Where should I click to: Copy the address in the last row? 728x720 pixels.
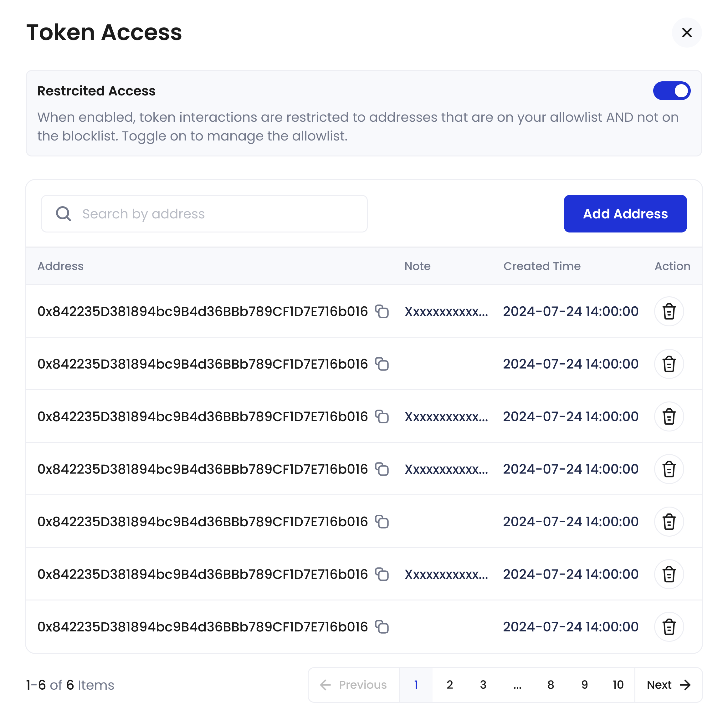click(382, 626)
